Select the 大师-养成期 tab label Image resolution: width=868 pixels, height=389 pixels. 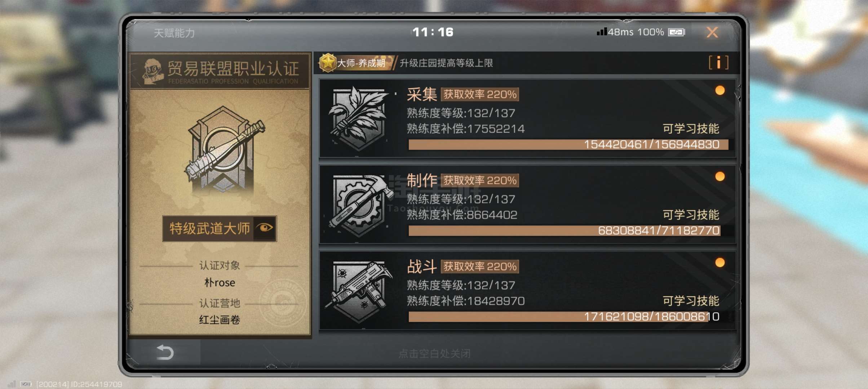point(361,63)
